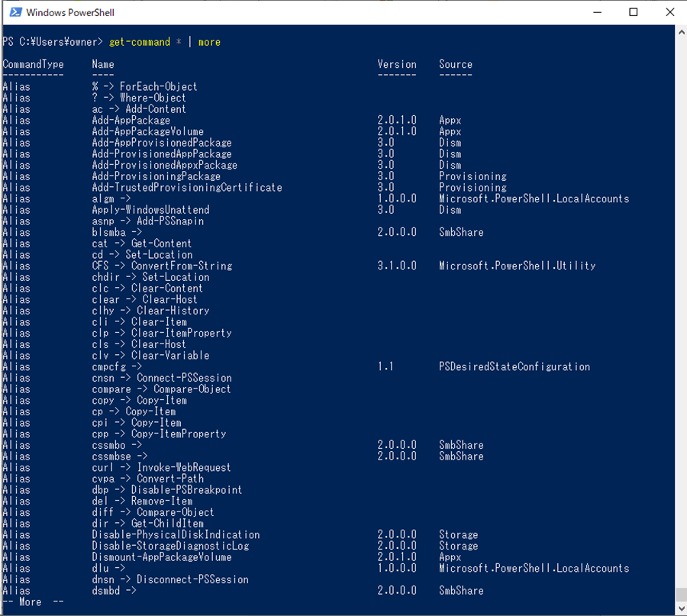The width and height of the screenshot is (687, 616).
Task: Select the "% -> ForEach-Object" alias entry
Action: (144, 87)
